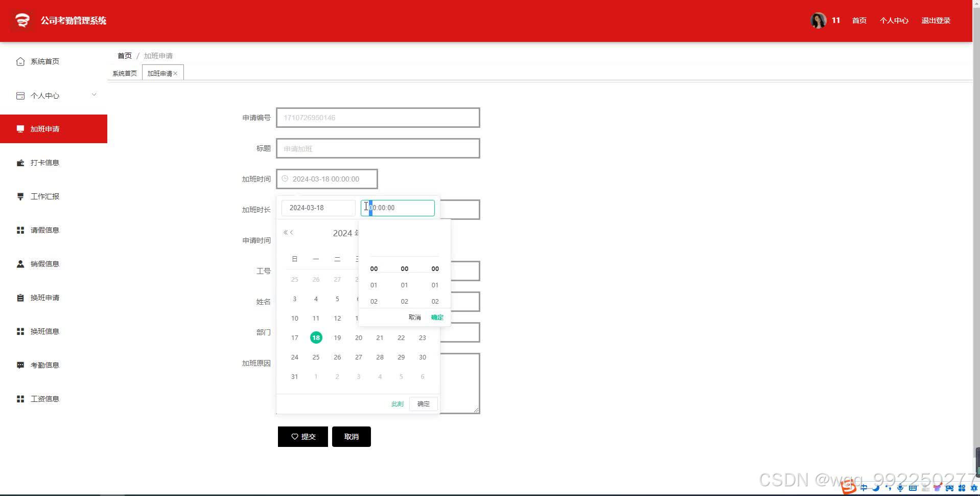This screenshot has width=980, height=496.
Task: Expand the 个人中心 sidebar chevron
Action: (x=94, y=95)
